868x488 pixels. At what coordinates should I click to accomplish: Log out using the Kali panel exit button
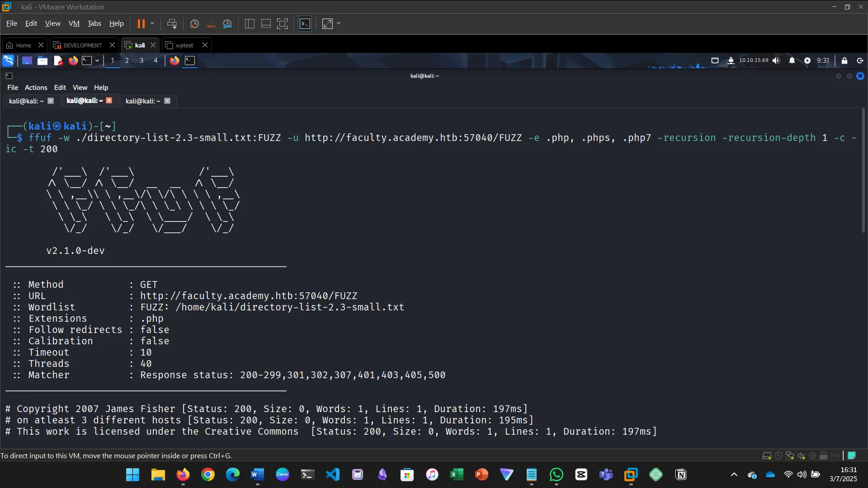tap(859, 61)
